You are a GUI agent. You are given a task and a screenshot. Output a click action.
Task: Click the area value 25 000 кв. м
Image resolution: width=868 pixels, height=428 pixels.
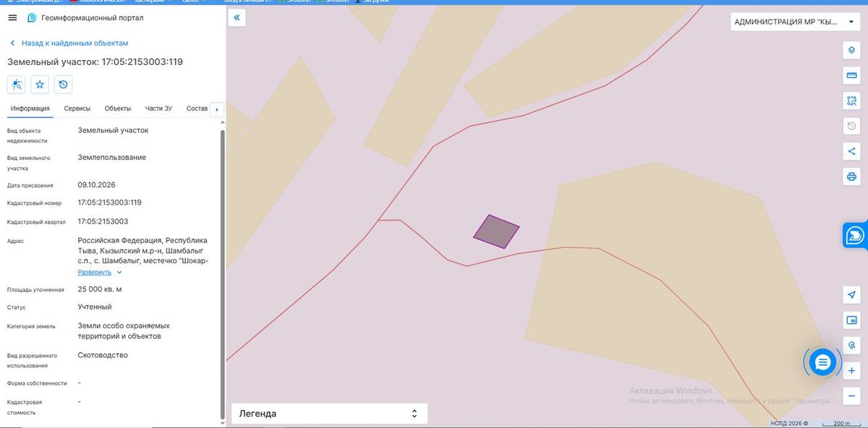pyautogui.click(x=100, y=289)
